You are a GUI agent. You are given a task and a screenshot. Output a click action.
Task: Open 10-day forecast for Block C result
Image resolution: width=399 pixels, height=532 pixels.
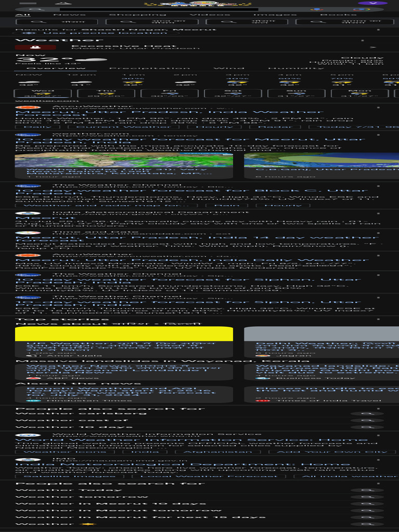(x=192, y=192)
